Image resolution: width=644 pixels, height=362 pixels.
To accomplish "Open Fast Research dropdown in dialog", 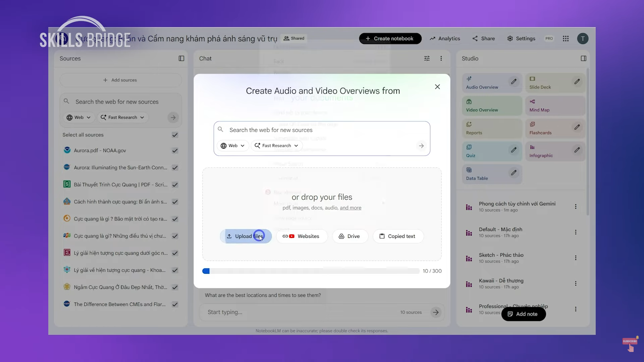I will (x=276, y=145).
